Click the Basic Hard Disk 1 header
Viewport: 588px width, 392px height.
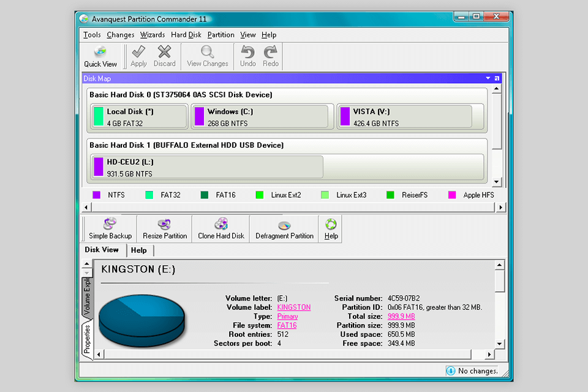tap(186, 145)
